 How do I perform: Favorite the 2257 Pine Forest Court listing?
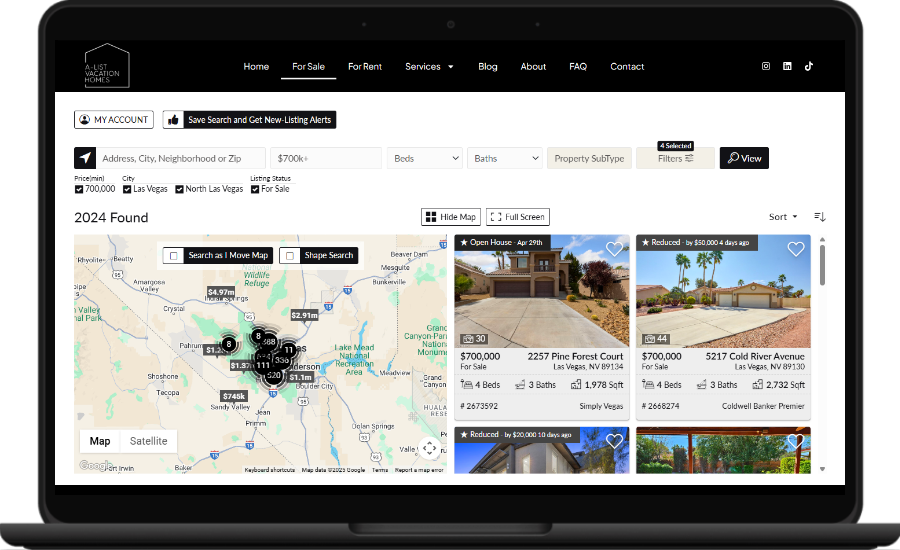614,249
